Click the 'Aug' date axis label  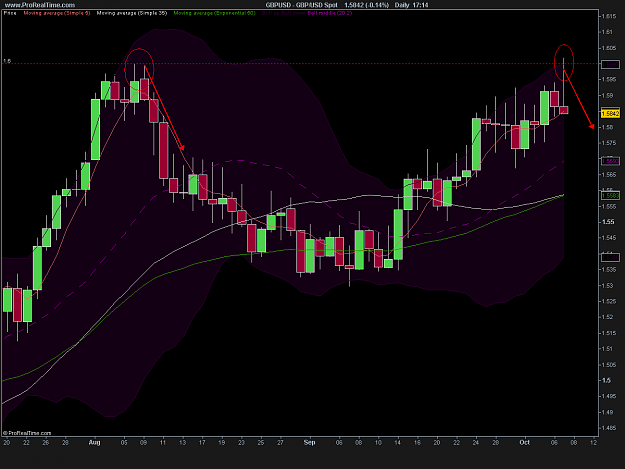pos(94,442)
